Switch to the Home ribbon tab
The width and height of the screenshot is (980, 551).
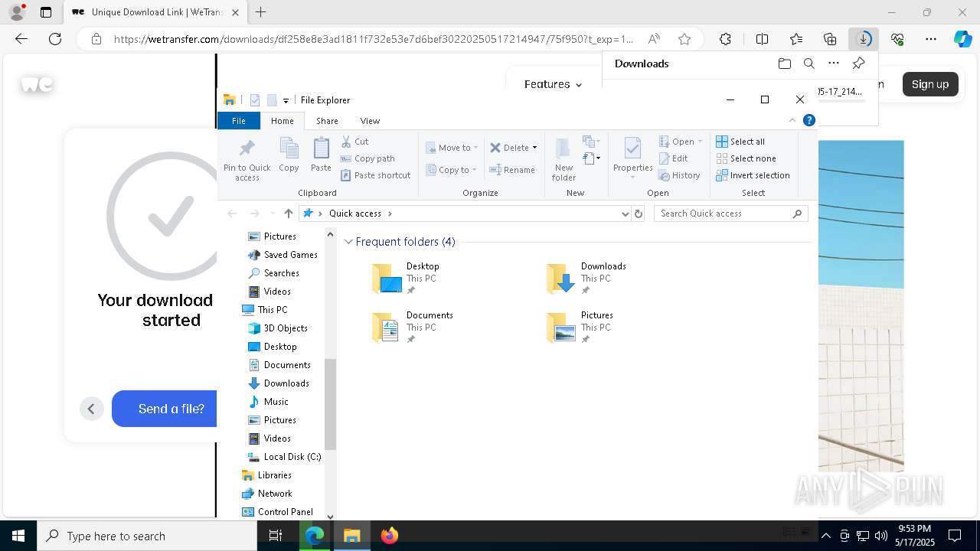pyautogui.click(x=283, y=121)
